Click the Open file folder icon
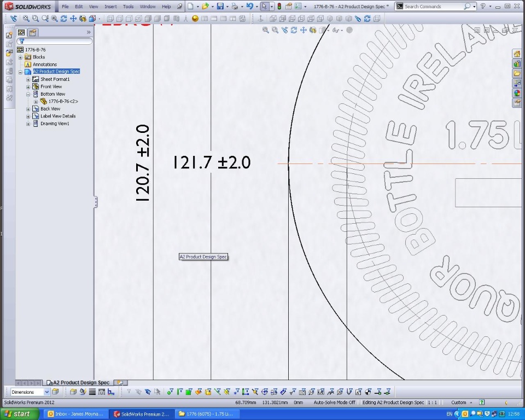The width and height of the screenshot is (525, 420). click(x=205, y=6)
